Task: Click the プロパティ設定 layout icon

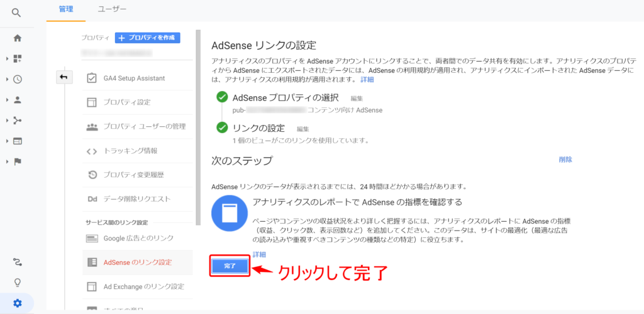Action: click(92, 102)
